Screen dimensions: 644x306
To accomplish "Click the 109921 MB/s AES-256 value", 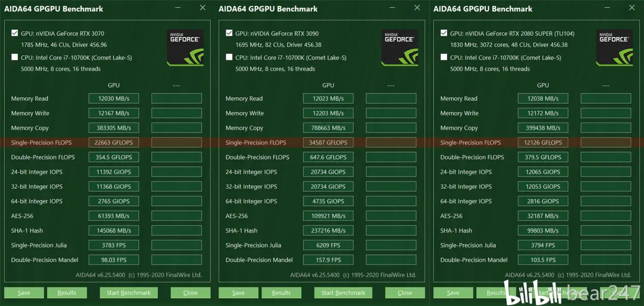I will pyautogui.click(x=328, y=216).
